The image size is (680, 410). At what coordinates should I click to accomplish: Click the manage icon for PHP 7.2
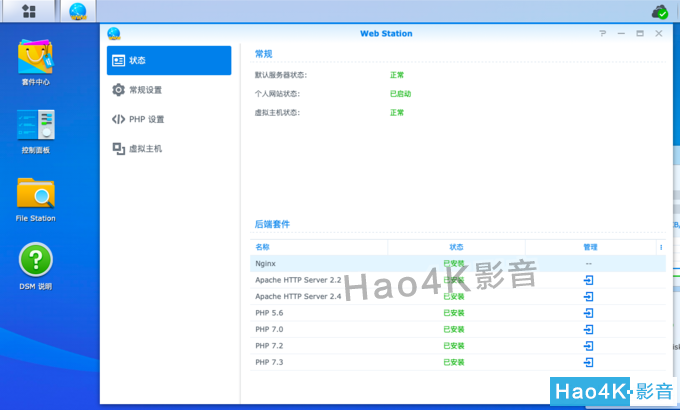pyautogui.click(x=588, y=346)
